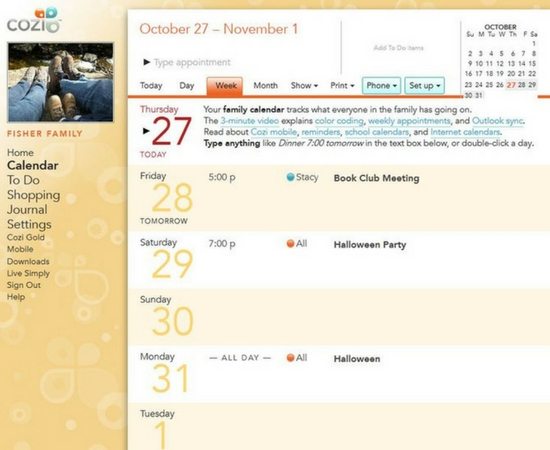Open the Journal sidebar item
The height and width of the screenshot is (450, 550).
click(27, 210)
